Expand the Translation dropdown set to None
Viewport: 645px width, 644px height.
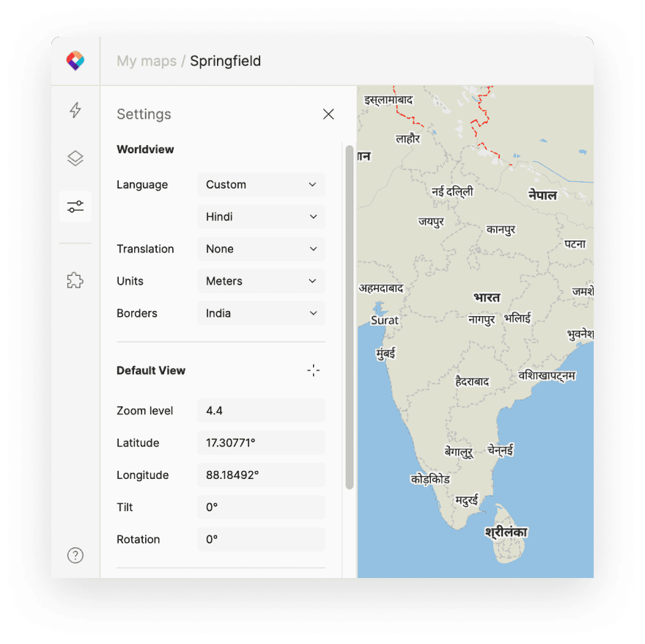[x=261, y=249]
